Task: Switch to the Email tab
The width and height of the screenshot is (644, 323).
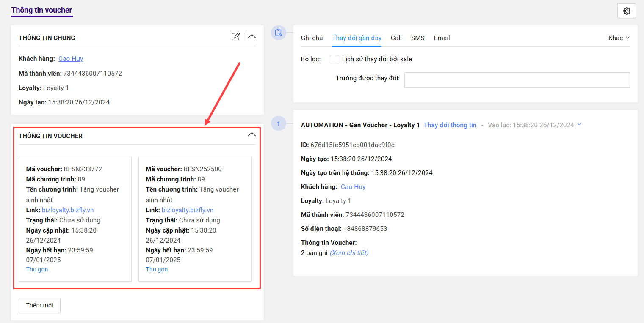Action: click(442, 38)
